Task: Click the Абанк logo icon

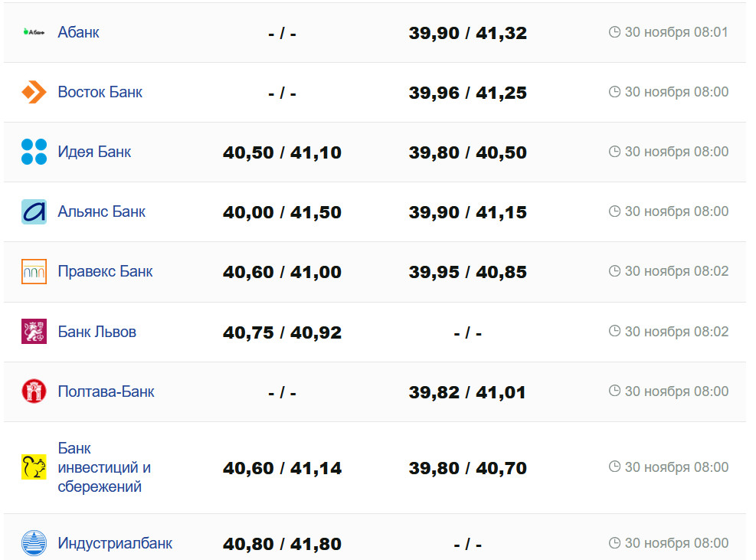Action: tap(34, 32)
